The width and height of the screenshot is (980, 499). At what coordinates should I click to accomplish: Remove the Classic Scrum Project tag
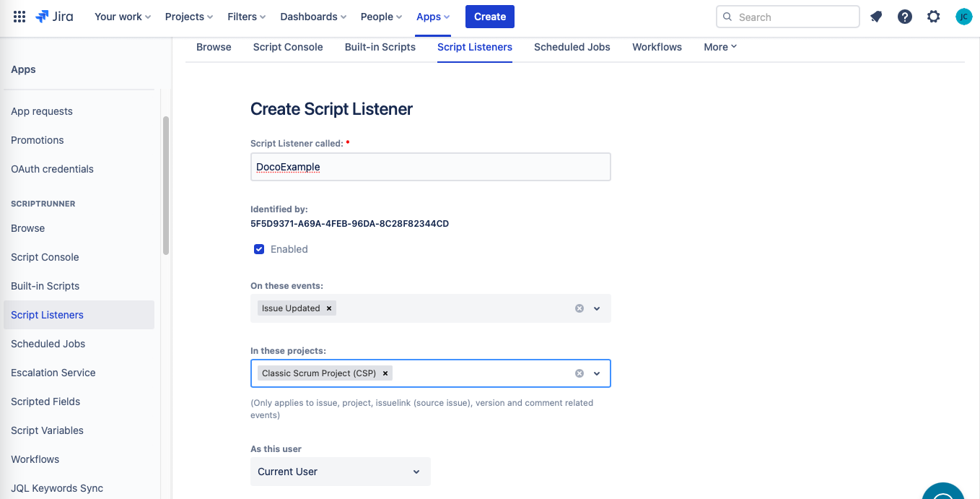(385, 373)
